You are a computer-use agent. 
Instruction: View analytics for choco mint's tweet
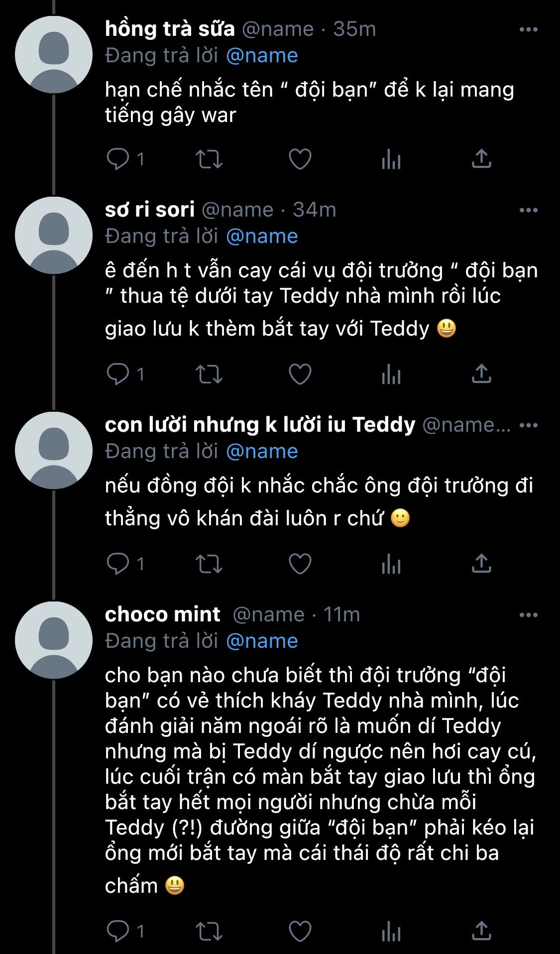391,932
